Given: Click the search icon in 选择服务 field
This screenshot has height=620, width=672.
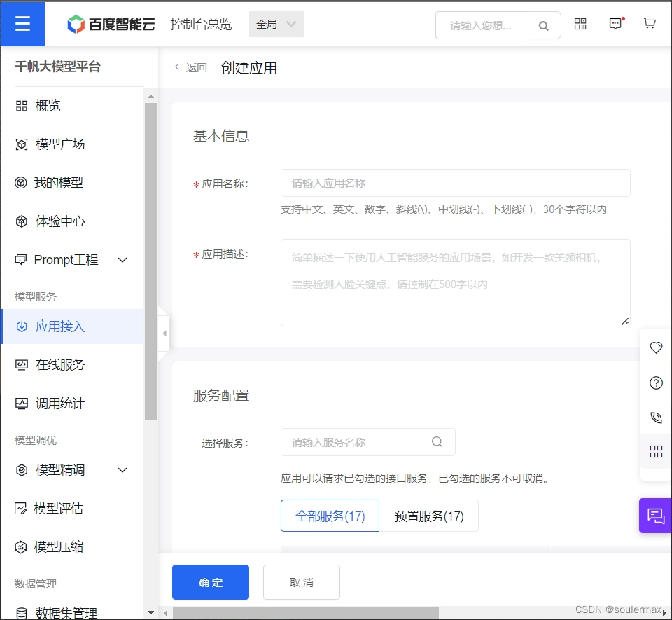Looking at the screenshot, I should 437,441.
